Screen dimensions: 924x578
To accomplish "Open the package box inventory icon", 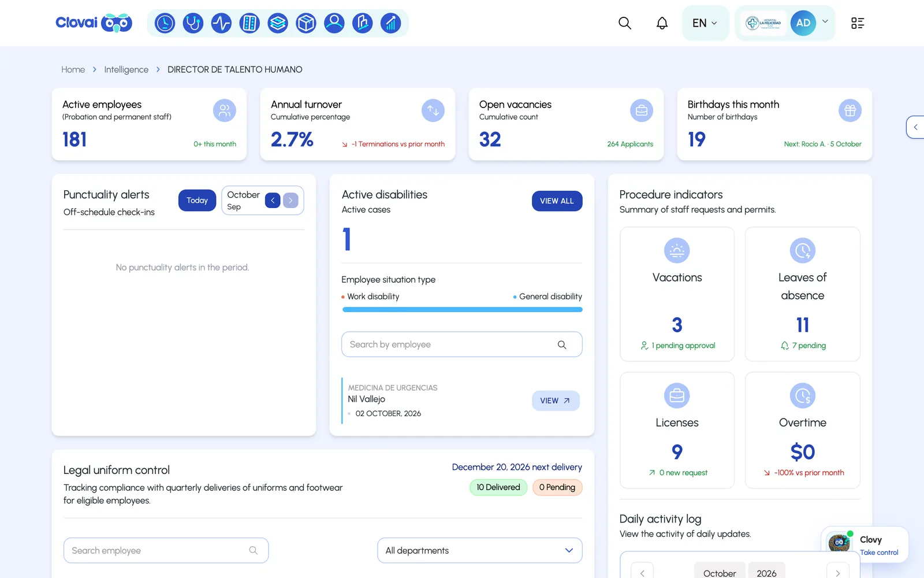I will pyautogui.click(x=306, y=23).
